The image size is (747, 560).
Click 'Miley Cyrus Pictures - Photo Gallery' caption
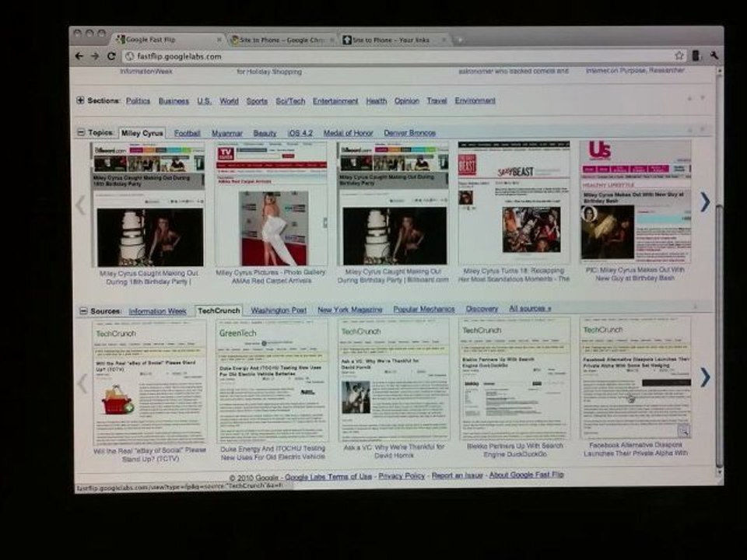coord(271,272)
